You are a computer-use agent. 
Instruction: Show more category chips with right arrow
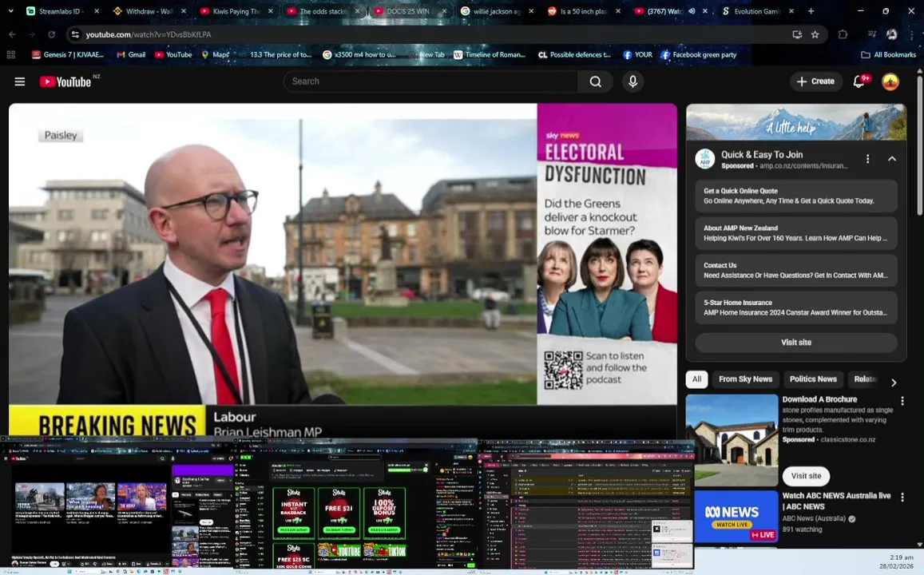[x=894, y=383]
